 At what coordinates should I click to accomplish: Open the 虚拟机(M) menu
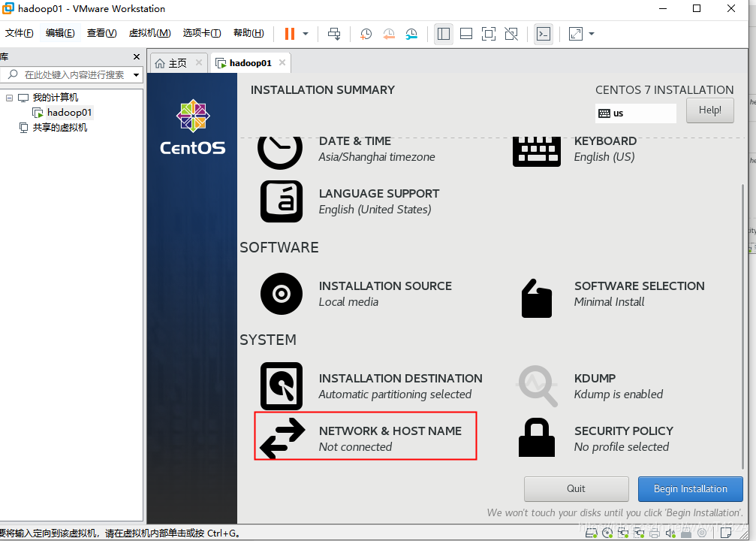click(x=150, y=33)
